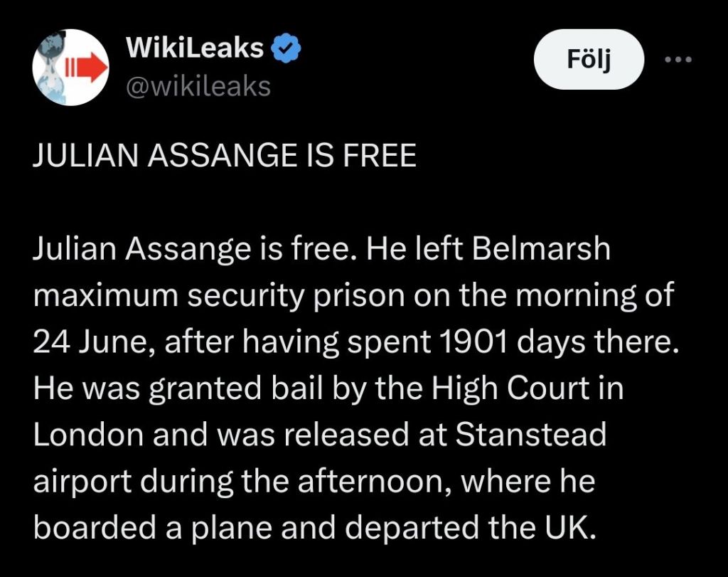This screenshot has height=577, width=728.
Task: Click the word airport in the tweet
Action: pos(83,483)
